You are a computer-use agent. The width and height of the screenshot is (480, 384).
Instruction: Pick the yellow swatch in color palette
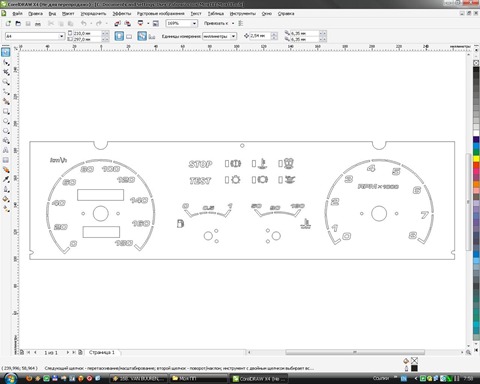click(x=476, y=158)
